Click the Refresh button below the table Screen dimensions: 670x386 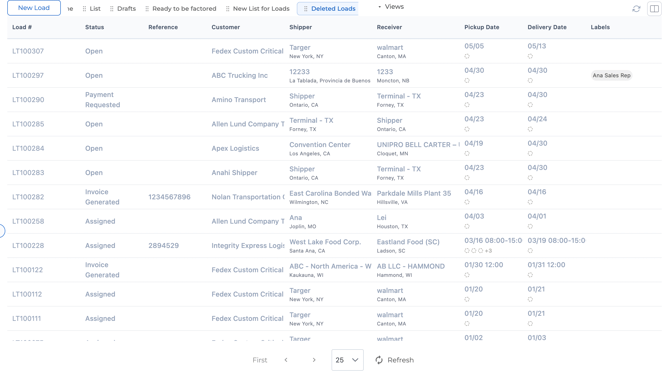pyautogui.click(x=394, y=360)
